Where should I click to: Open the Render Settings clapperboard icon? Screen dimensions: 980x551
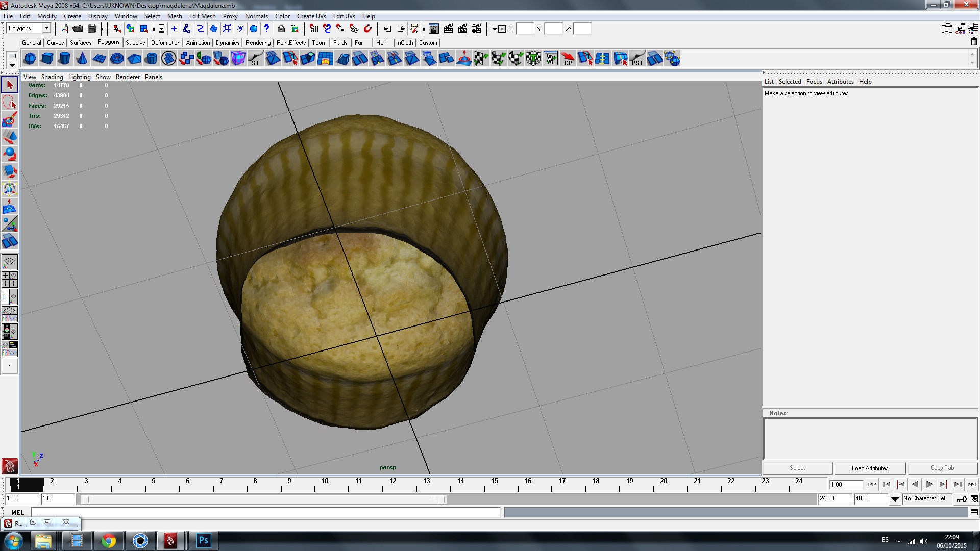click(x=476, y=29)
